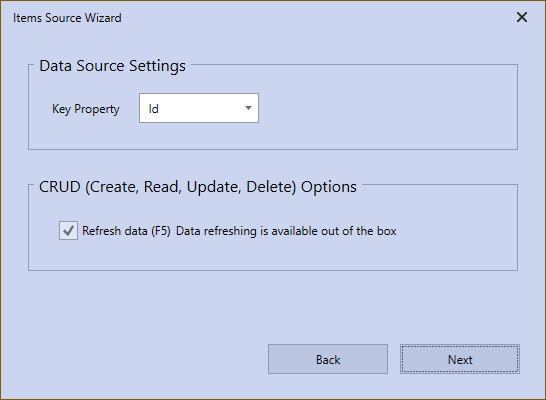
Task: Click the checkmark icon beside Refresh data
Action: point(68,230)
